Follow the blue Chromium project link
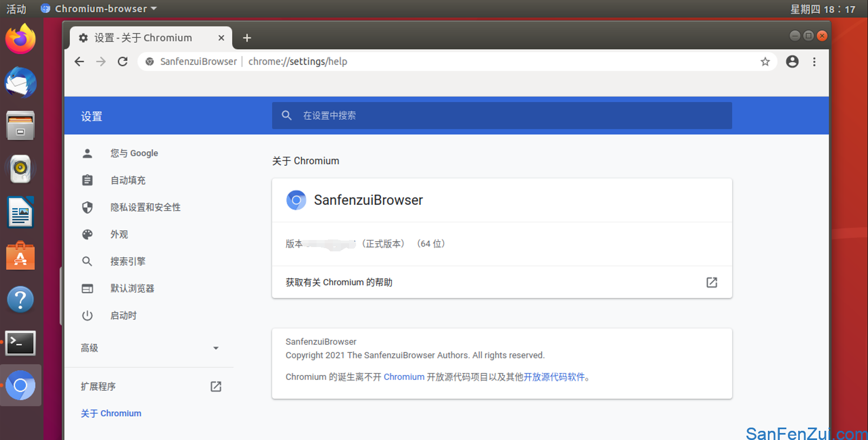Image resolution: width=868 pixels, height=440 pixels. pos(404,377)
